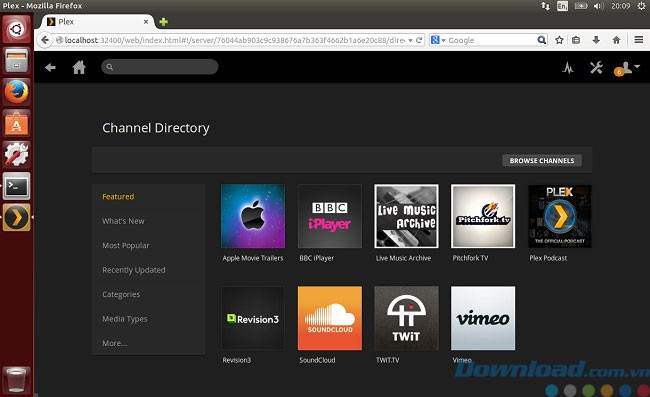Open Plex launcher icon in dock

[17, 217]
